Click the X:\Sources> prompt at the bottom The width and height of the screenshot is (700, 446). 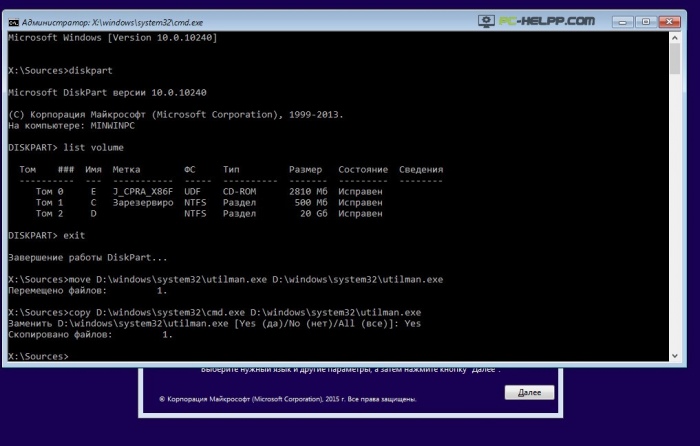pos(38,356)
